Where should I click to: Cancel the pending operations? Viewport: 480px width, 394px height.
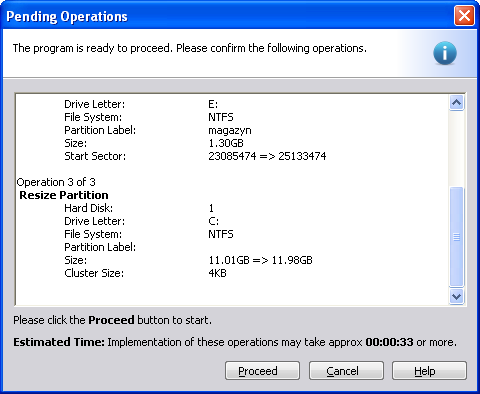click(346, 371)
